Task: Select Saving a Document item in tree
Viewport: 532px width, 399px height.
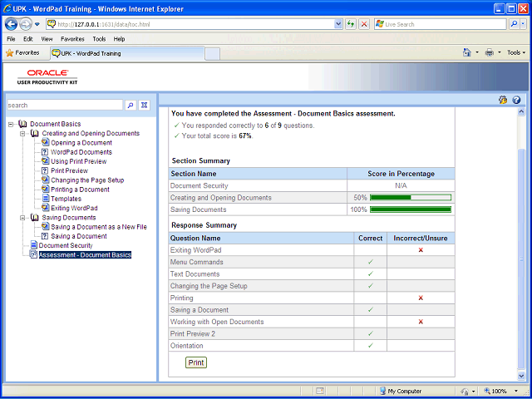Action: [x=79, y=236]
